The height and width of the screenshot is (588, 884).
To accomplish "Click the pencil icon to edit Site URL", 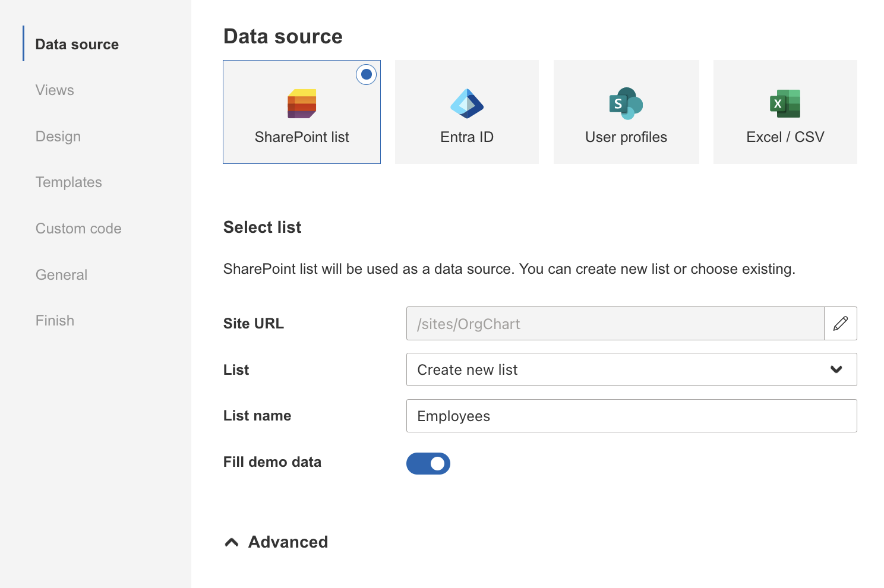I will point(841,324).
